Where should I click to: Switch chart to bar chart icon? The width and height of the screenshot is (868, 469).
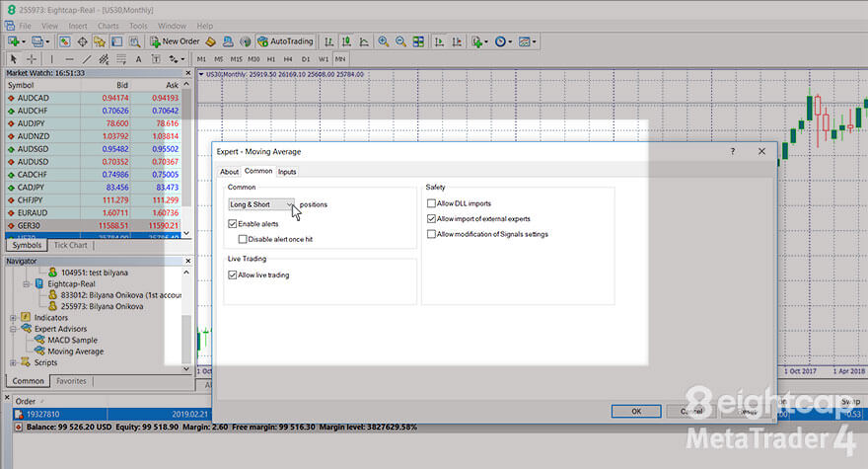coord(328,41)
